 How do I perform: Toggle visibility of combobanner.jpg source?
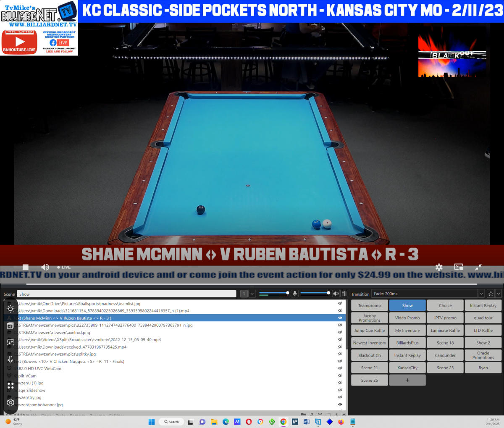[x=340, y=404]
